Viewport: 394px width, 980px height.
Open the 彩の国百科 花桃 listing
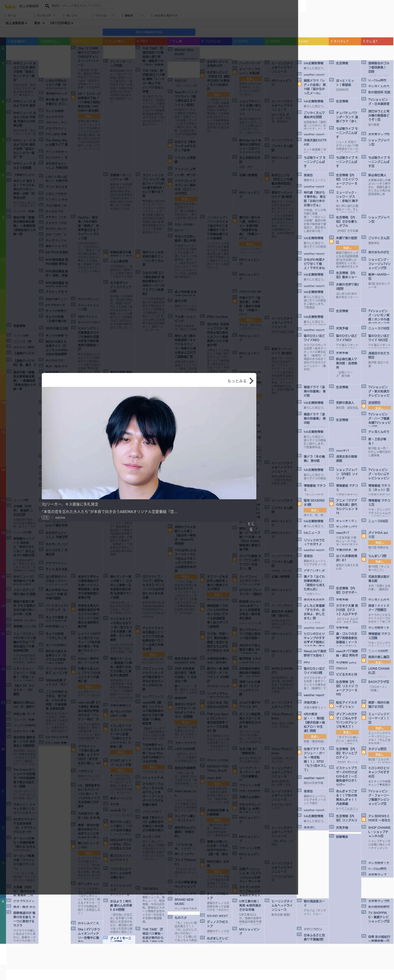click(x=379, y=92)
